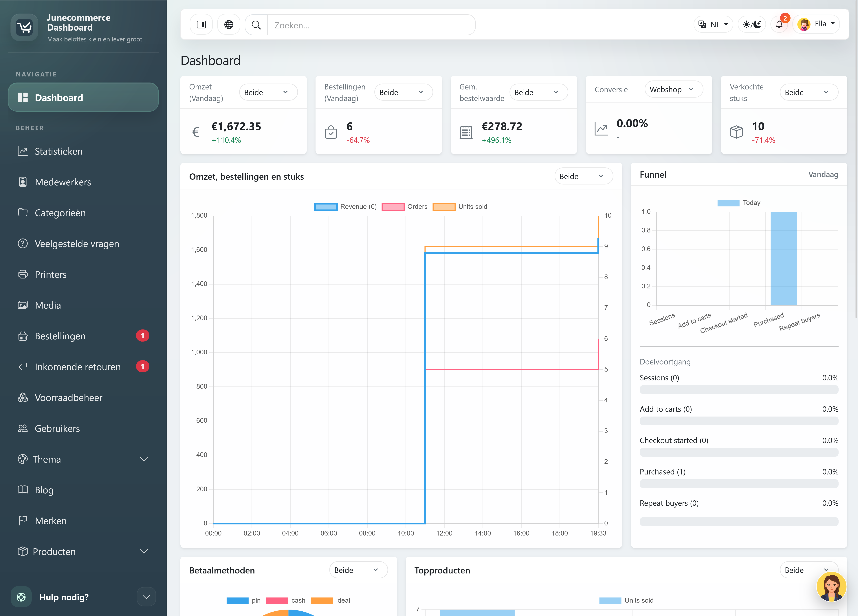Open Bestellingen (Vandaag) Beide dropdown
This screenshot has width=858, height=616.
[403, 92]
